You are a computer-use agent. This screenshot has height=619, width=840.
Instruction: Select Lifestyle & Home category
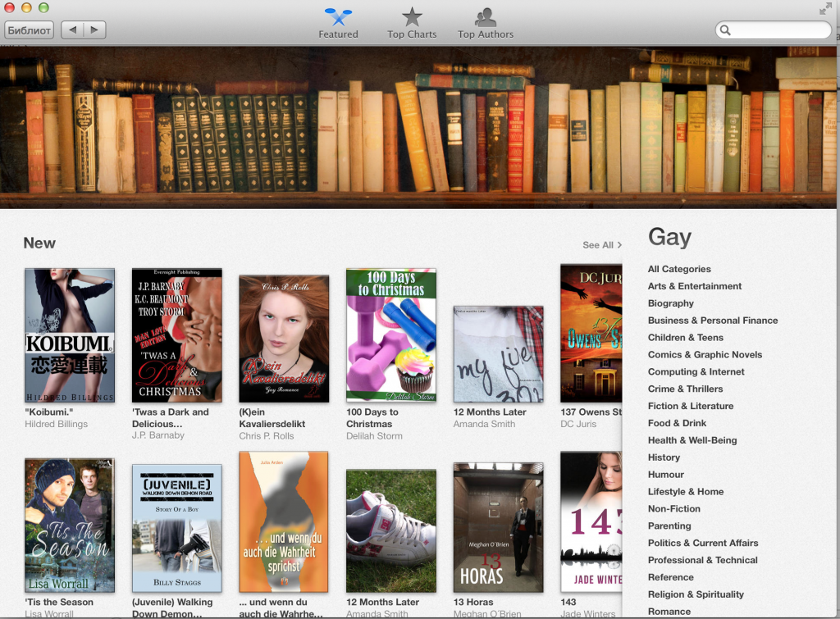click(686, 492)
